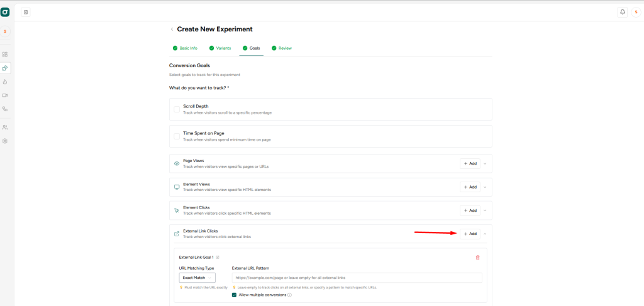
Task: Delete External Link Goal 1 with trash icon
Action: tap(477, 257)
